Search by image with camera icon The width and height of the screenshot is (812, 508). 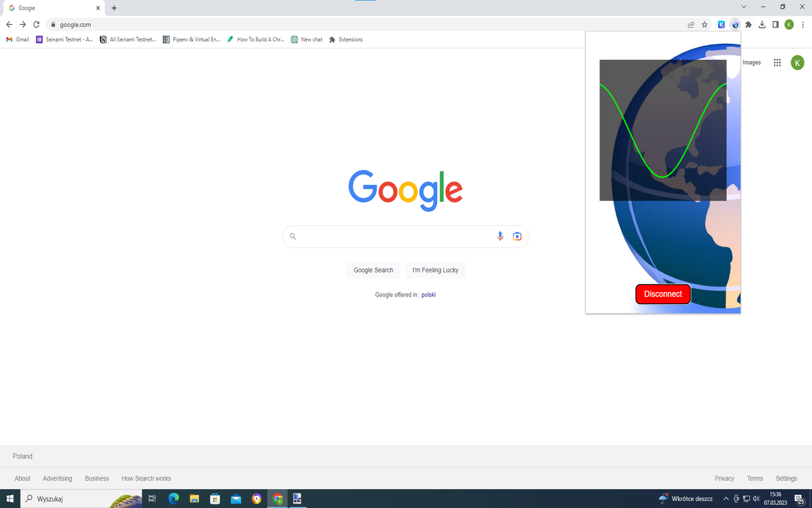(517, 236)
